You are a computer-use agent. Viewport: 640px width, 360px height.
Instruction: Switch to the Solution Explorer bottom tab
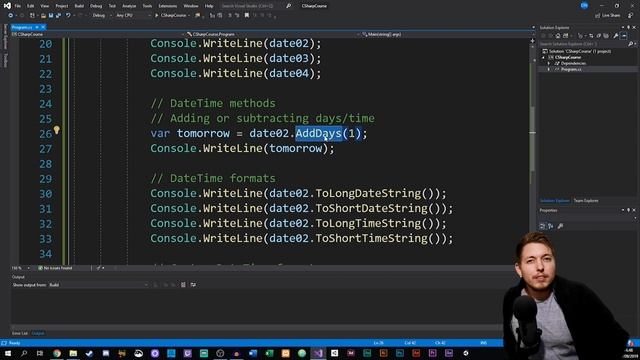coord(555,201)
